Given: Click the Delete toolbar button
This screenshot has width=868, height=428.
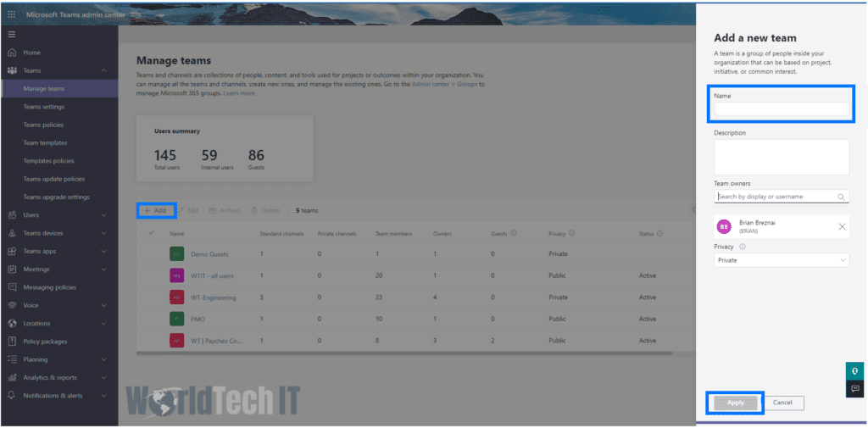Looking at the screenshot, I should pos(266,210).
